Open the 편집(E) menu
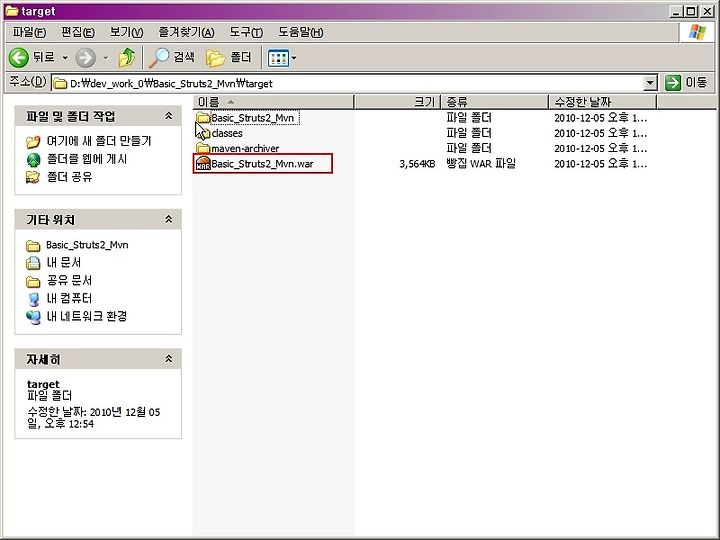Viewport: 720px width, 540px height. 78,32
